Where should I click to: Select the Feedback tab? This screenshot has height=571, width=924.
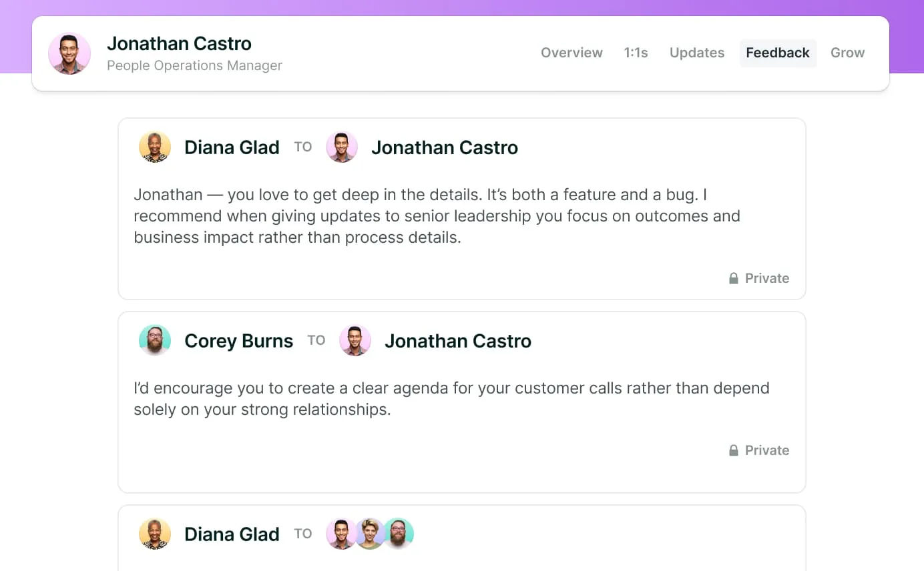778,53
